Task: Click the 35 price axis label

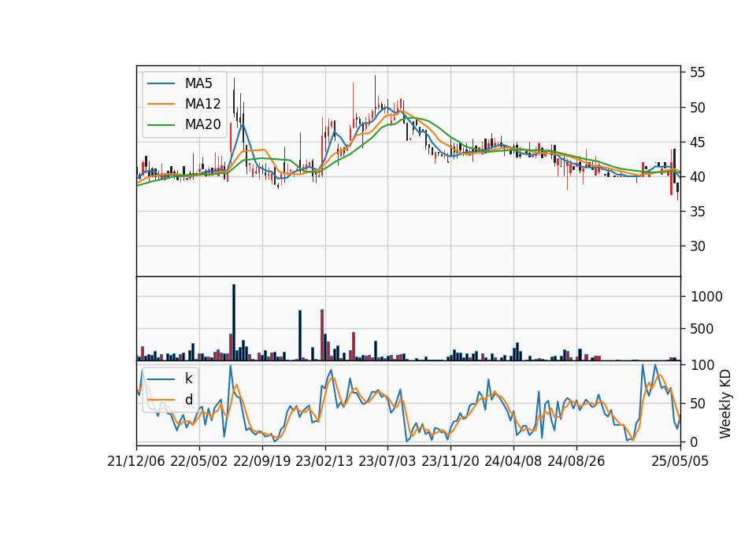Action: coord(698,212)
